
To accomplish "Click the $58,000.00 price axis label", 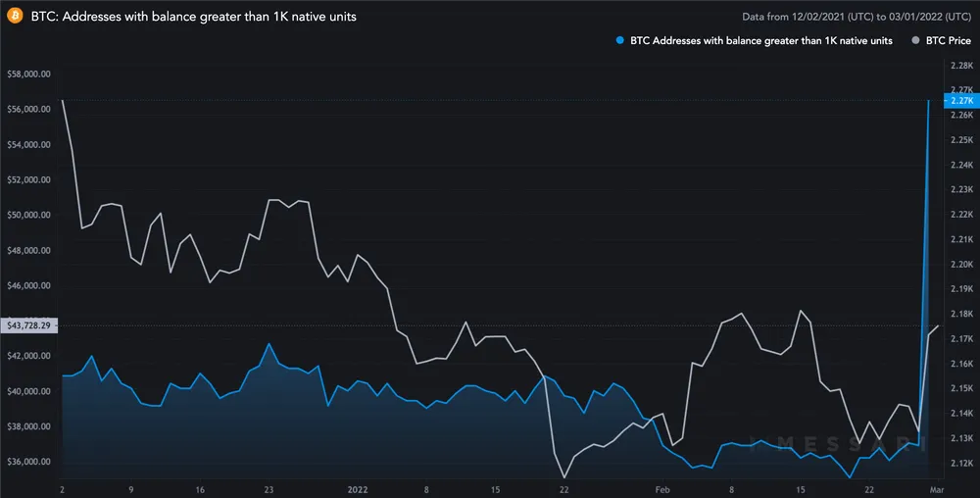I will coord(28,75).
